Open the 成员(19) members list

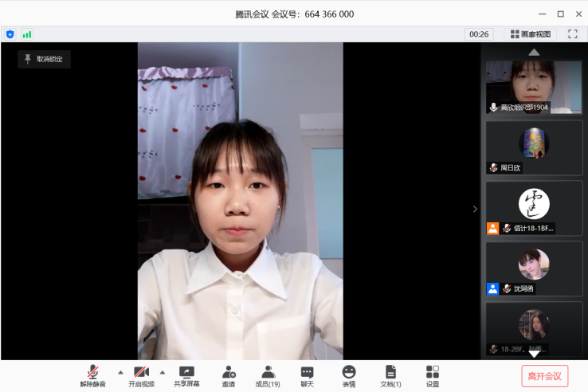click(268, 375)
